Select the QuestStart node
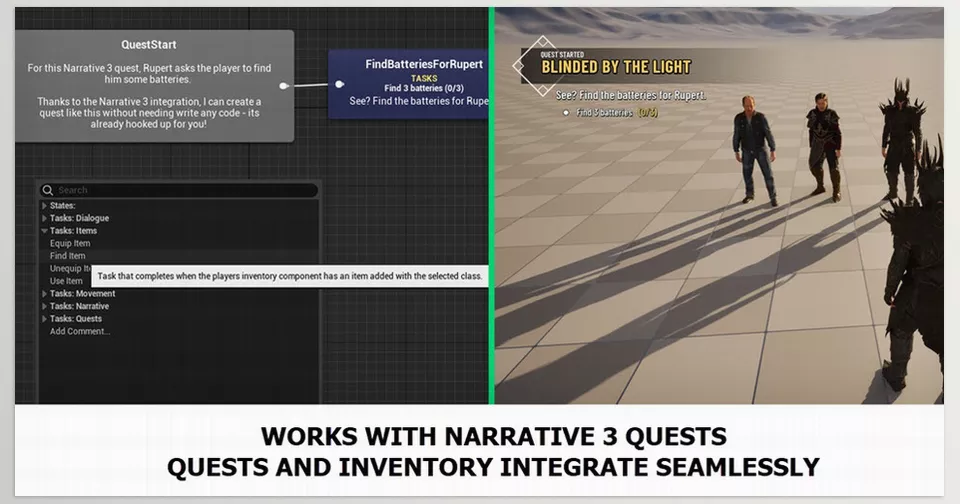This screenshot has height=504, width=960. point(154,86)
